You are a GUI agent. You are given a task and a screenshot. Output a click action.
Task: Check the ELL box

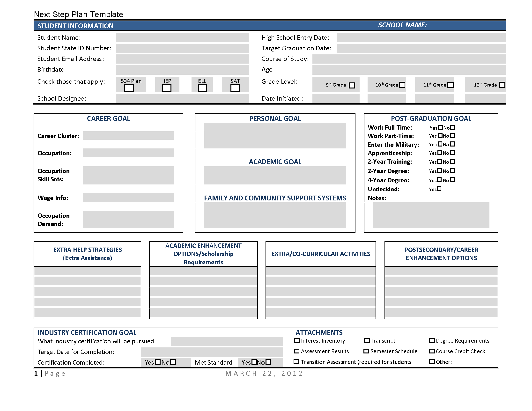(202, 88)
